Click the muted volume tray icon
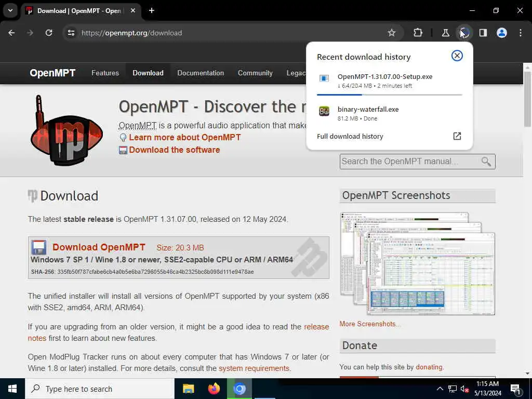Image resolution: width=532 pixels, height=399 pixels. pyautogui.click(x=464, y=389)
